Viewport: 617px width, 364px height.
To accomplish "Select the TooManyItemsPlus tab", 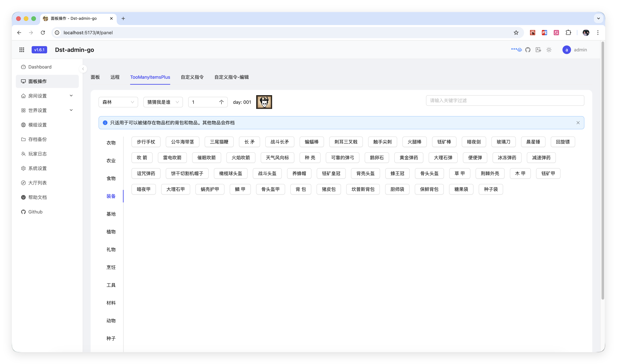I will [150, 77].
